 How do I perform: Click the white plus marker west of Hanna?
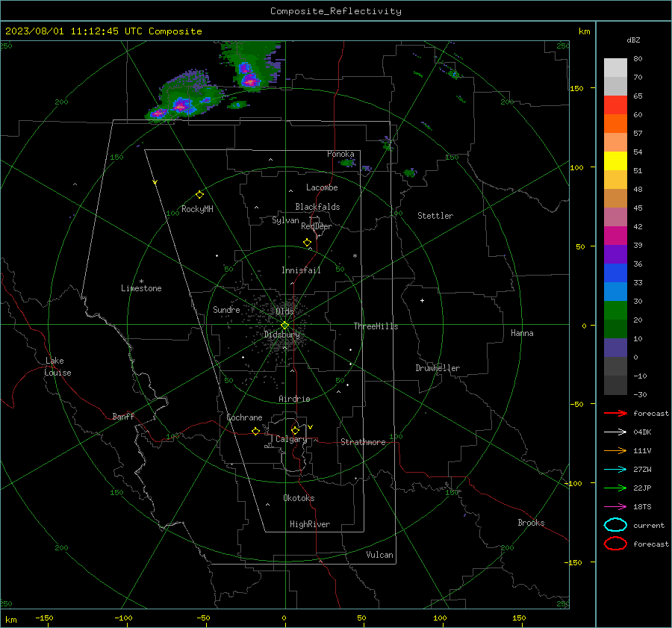422,300
